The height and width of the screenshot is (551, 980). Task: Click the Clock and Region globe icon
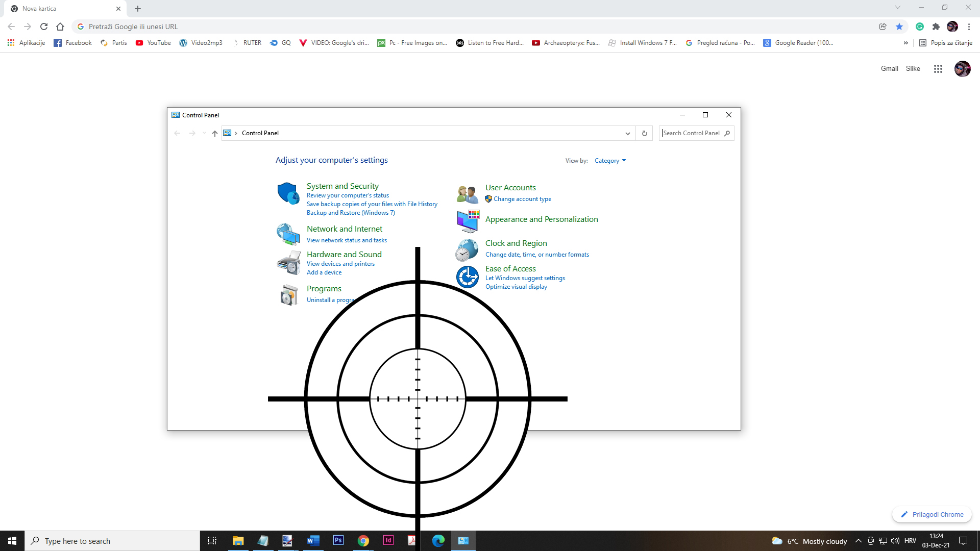tap(467, 249)
